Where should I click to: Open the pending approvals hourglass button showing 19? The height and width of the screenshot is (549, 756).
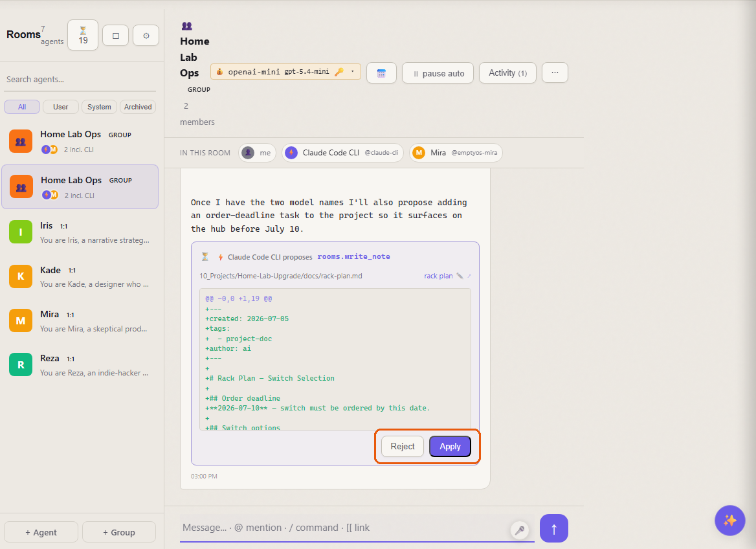click(83, 35)
